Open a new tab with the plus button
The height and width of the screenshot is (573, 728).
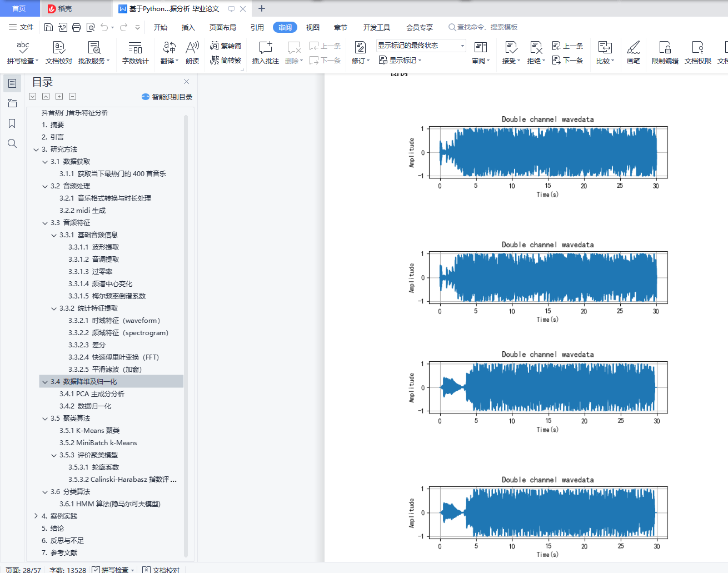pyautogui.click(x=262, y=8)
